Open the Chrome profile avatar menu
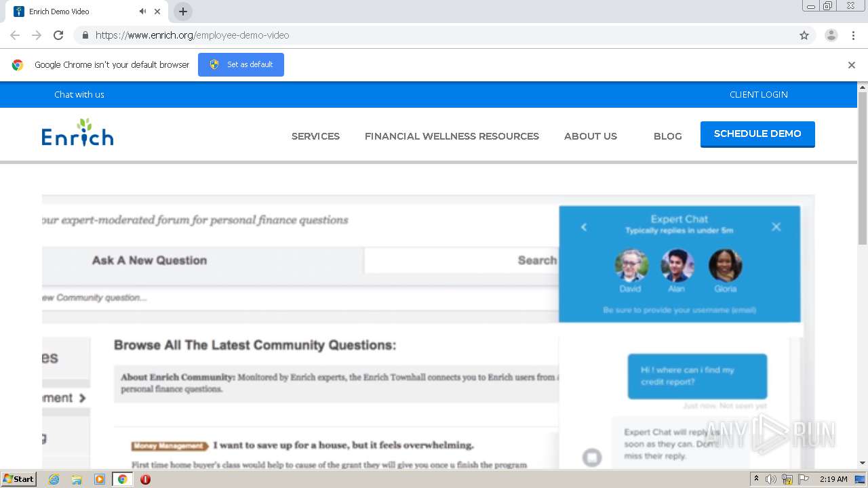Screen dimensions: 868x488 [x=831, y=35]
